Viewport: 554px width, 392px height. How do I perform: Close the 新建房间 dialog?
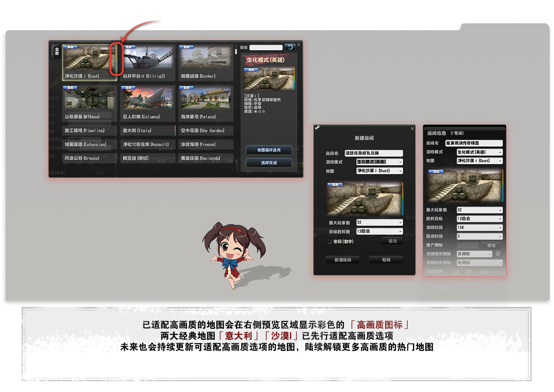pyautogui.click(x=412, y=129)
